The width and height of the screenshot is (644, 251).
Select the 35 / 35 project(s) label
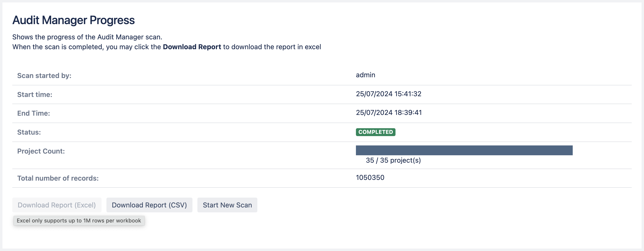(x=394, y=160)
